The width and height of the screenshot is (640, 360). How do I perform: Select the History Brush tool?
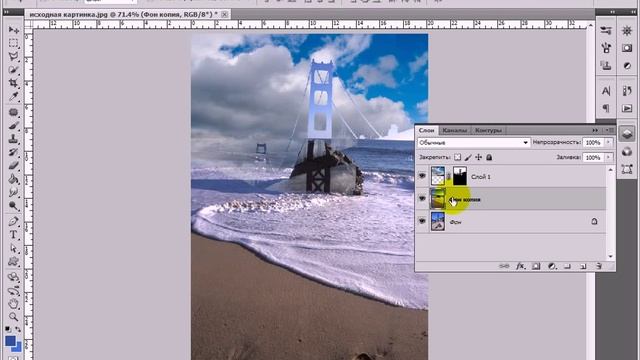click(13, 152)
